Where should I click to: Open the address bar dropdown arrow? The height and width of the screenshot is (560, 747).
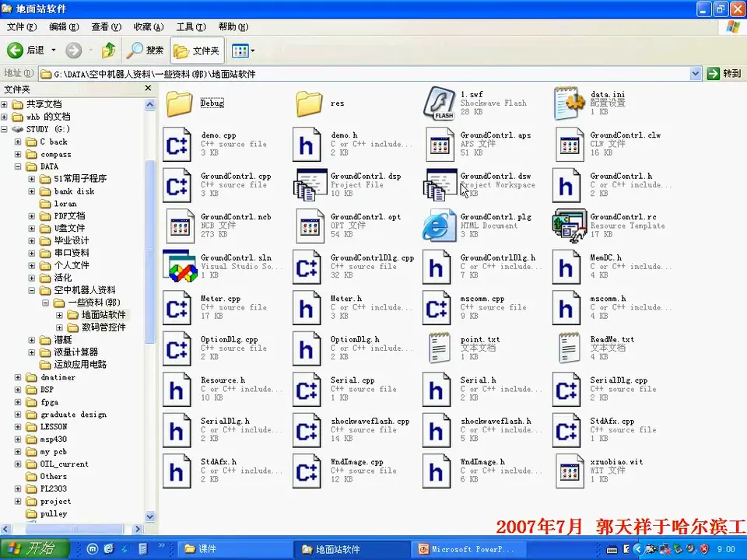(695, 73)
